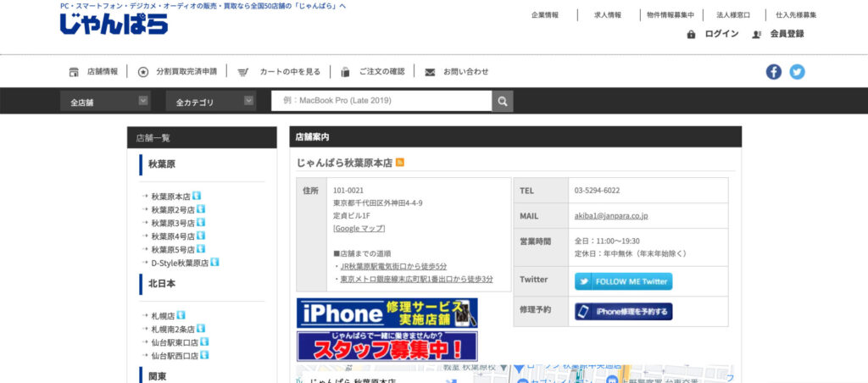The width and height of the screenshot is (868, 383).
Task: Open the 全カテゴリ category dropdown
Action: 211,102
